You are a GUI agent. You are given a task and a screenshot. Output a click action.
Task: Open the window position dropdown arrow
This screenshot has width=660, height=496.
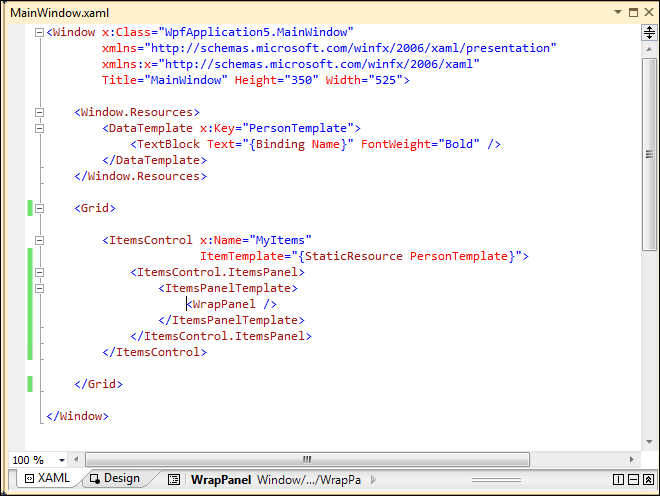(618, 12)
